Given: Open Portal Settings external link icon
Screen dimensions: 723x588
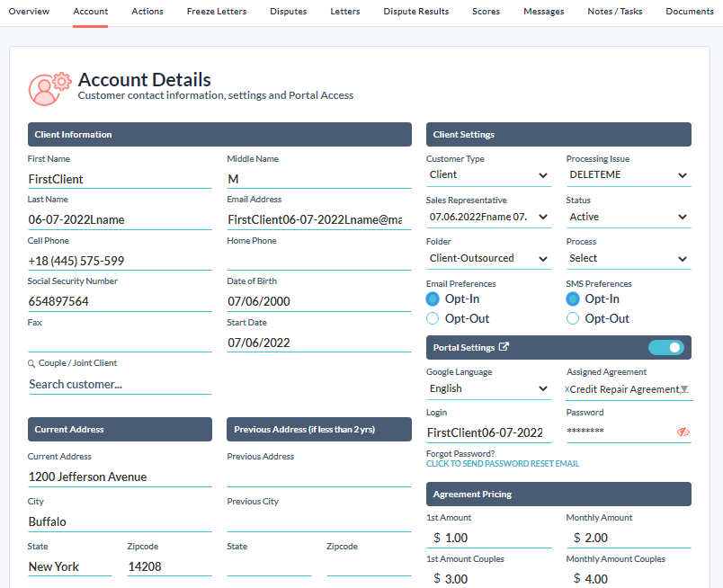Looking at the screenshot, I should point(504,347).
